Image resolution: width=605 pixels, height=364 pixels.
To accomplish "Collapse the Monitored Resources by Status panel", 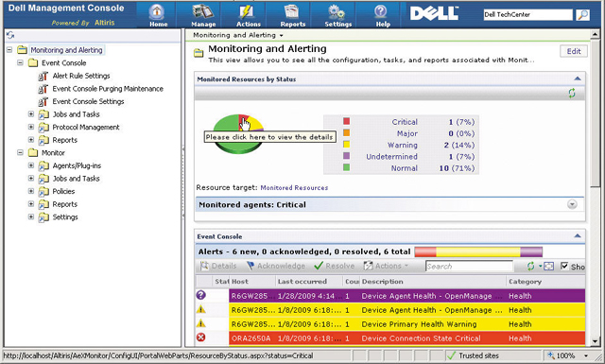I will [x=578, y=78].
